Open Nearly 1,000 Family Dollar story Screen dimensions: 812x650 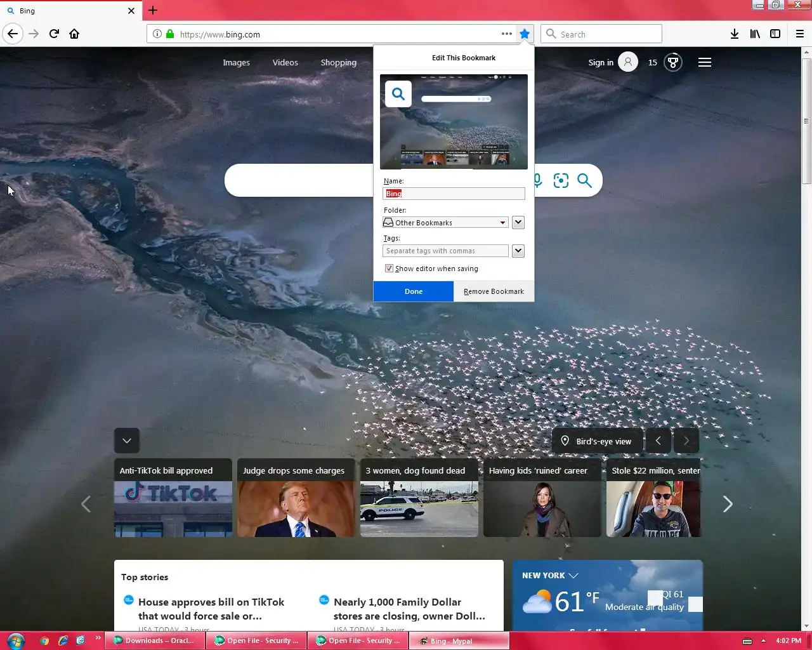pos(409,609)
